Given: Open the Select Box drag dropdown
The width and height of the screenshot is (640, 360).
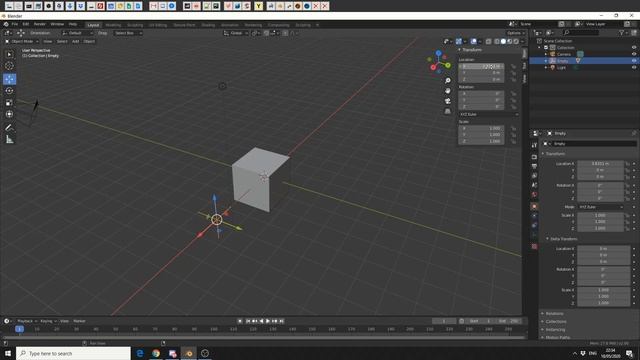Looking at the screenshot, I should (127, 33).
